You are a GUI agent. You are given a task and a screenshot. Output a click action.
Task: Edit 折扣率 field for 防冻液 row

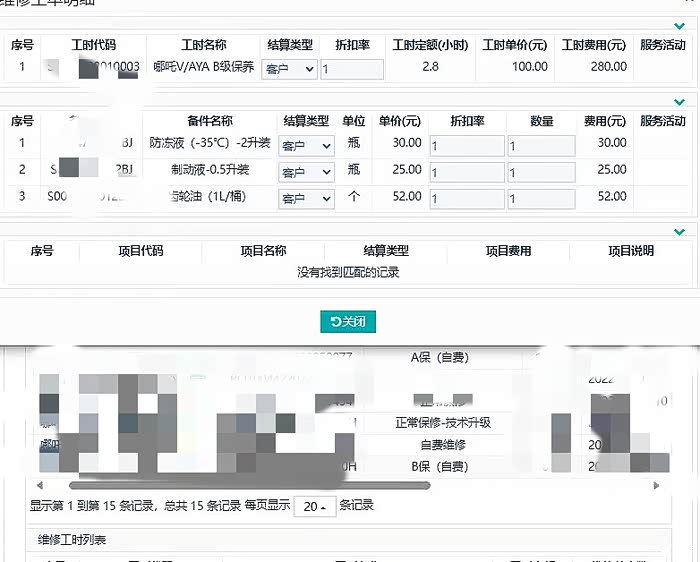(467, 146)
